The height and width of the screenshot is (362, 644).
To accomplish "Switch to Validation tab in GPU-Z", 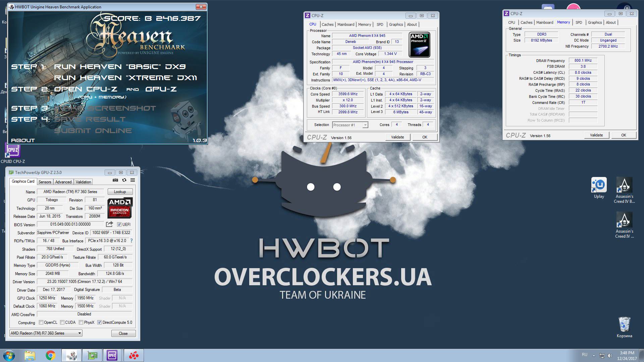I will coord(83,182).
